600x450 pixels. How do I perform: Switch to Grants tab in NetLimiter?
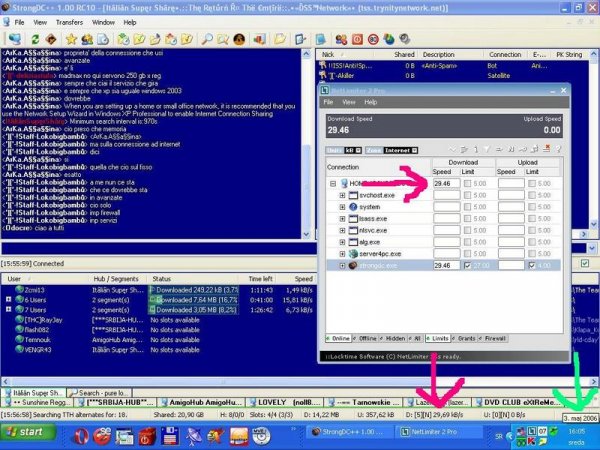point(465,339)
